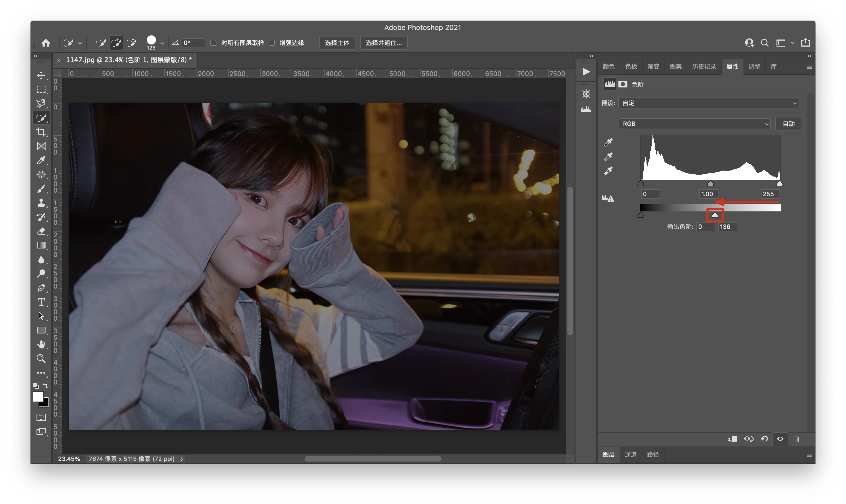Select the Hand tool
Viewport: 846px width, 504px height.
pyautogui.click(x=41, y=344)
